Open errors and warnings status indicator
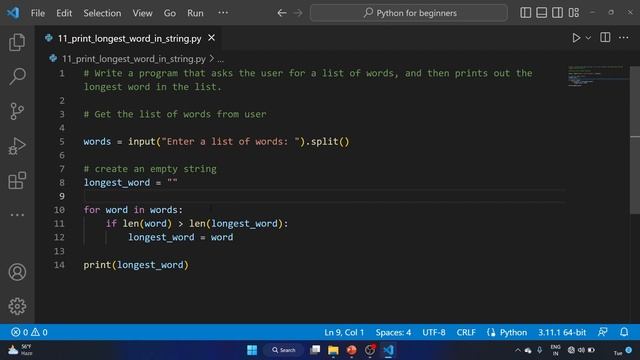640x360 pixels. pyautogui.click(x=29, y=332)
